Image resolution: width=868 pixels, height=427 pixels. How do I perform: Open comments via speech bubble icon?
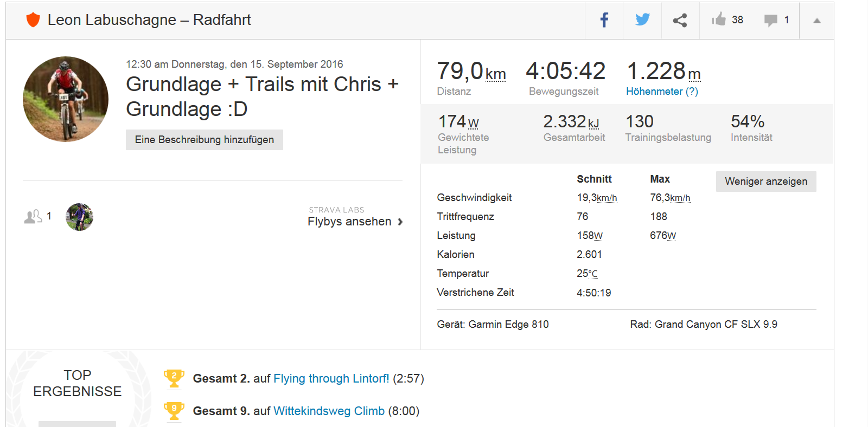770,21
